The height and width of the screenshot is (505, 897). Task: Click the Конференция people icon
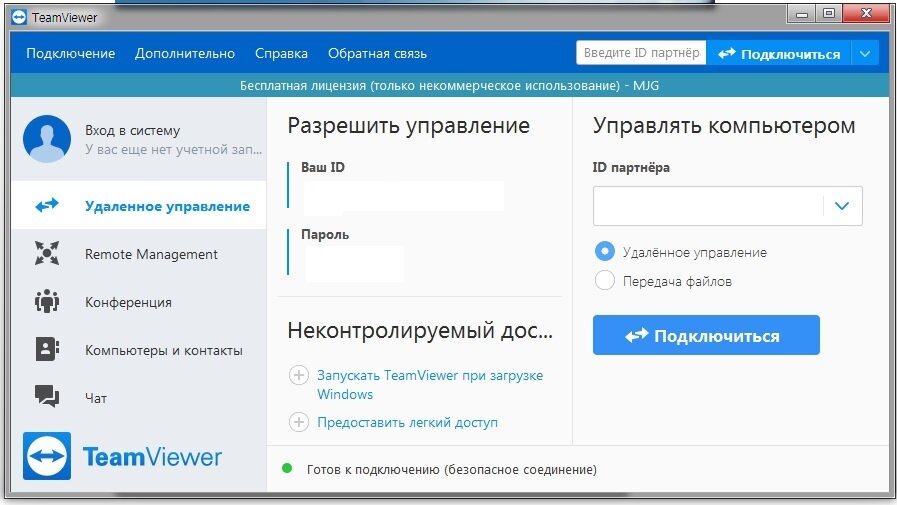(x=47, y=301)
